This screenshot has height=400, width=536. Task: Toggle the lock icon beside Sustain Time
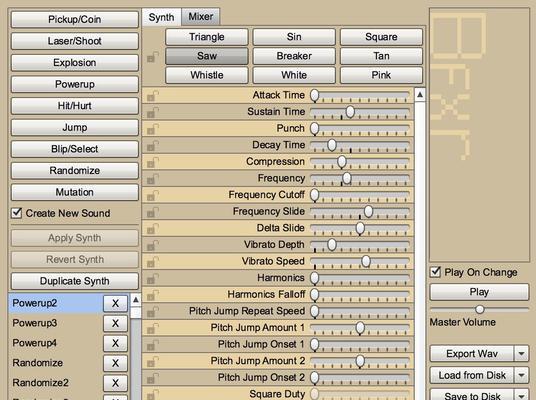[153, 112]
